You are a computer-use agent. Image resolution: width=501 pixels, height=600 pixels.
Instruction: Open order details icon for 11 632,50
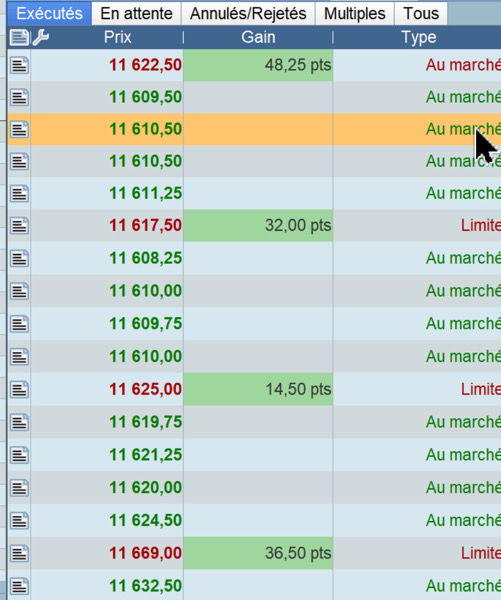click(19, 586)
